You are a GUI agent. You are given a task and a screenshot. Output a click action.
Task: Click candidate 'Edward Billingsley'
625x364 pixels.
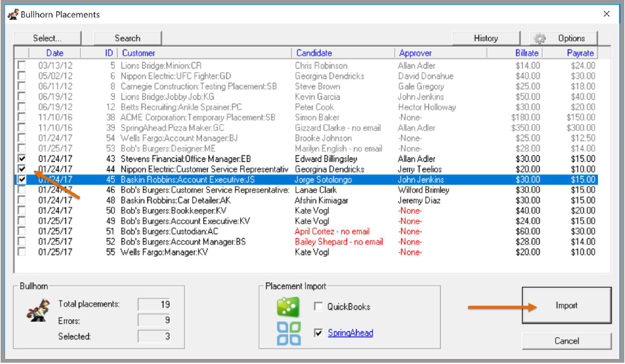click(x=326, y=159)
